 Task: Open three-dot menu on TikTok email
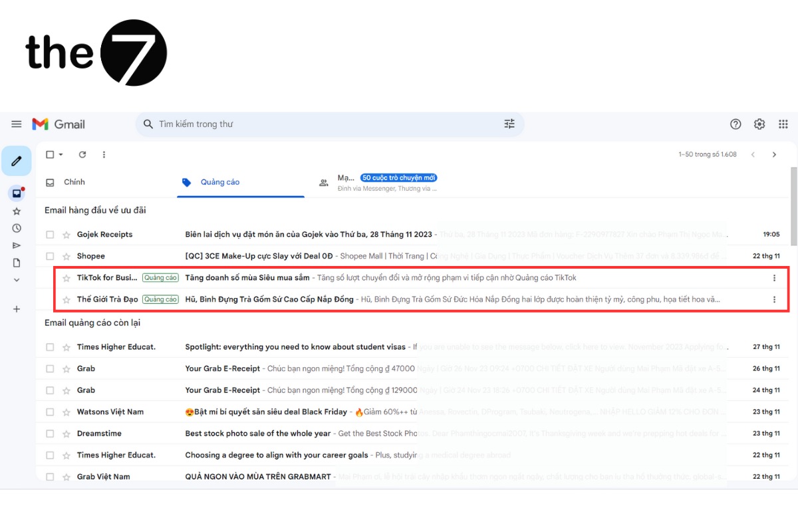[773, 277]
